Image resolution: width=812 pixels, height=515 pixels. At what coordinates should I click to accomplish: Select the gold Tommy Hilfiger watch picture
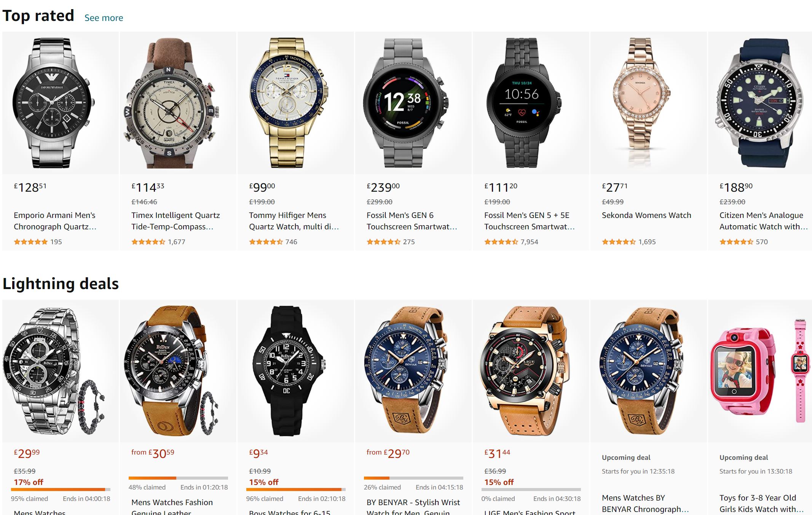[289, 103]
